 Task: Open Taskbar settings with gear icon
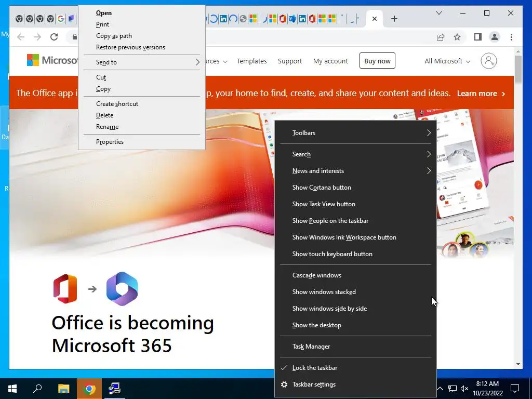click(x=355, y=385)
